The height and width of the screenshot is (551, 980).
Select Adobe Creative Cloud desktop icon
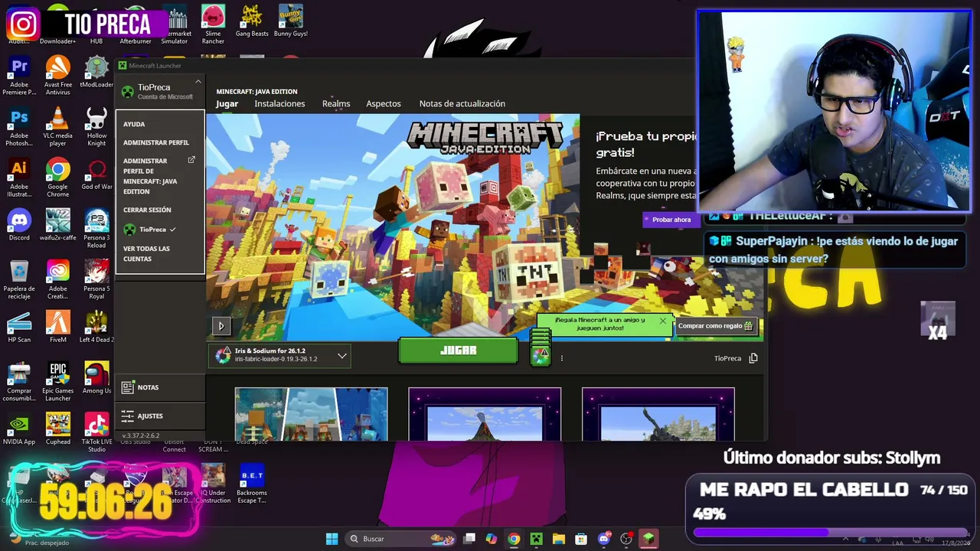57,280
